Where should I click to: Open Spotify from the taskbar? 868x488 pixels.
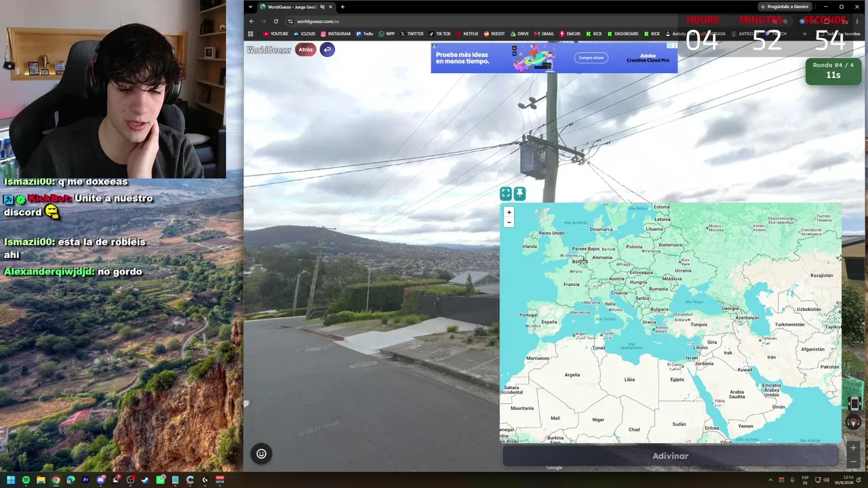click(26, 480)
